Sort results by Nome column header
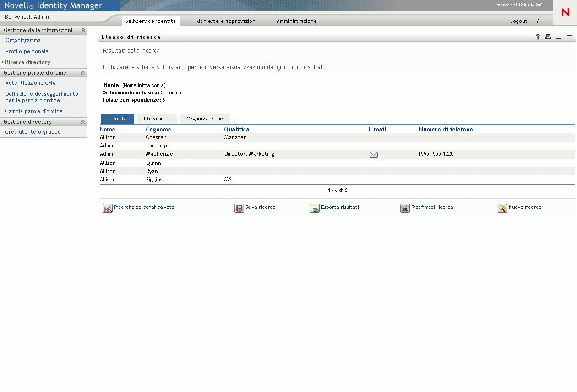577x392 pixels. pos(108,130)
